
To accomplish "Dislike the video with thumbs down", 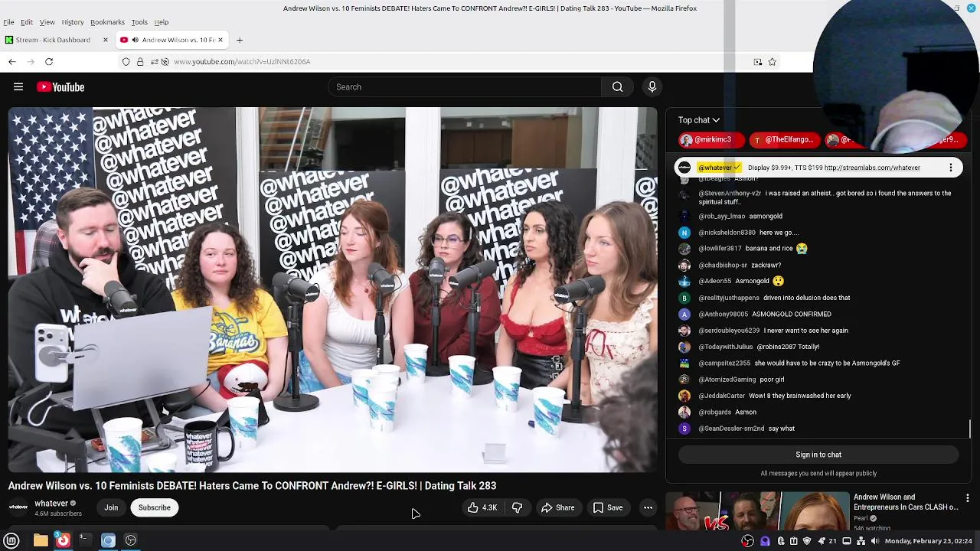I will 517,507.
